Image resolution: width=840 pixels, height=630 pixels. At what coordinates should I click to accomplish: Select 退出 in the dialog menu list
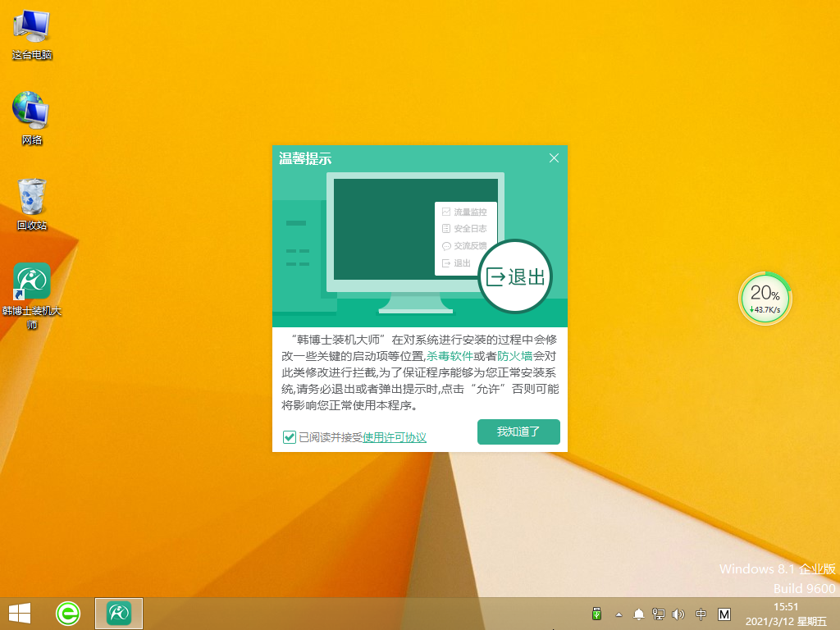(x=460, y=262)
